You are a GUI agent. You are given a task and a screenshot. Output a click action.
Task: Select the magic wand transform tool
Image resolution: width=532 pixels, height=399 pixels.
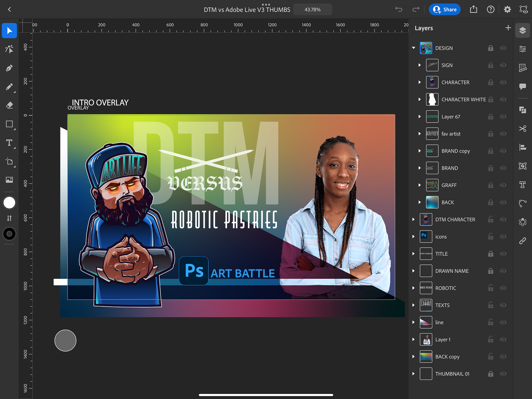[9, 49]
